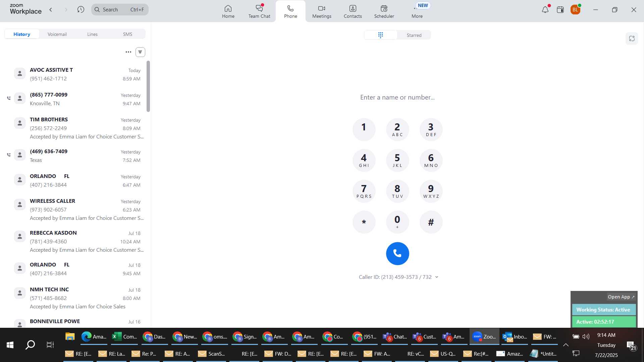The width and height of the screenshot is (644, 362).
Task: Select the (469) 636-7409 Texas call entry
Action: click(76, 156)
